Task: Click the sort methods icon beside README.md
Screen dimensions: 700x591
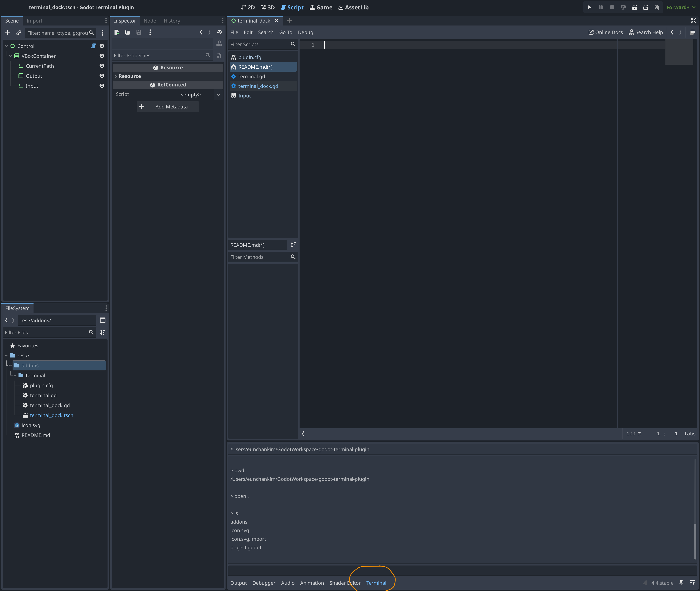Action: click(293, 245)
